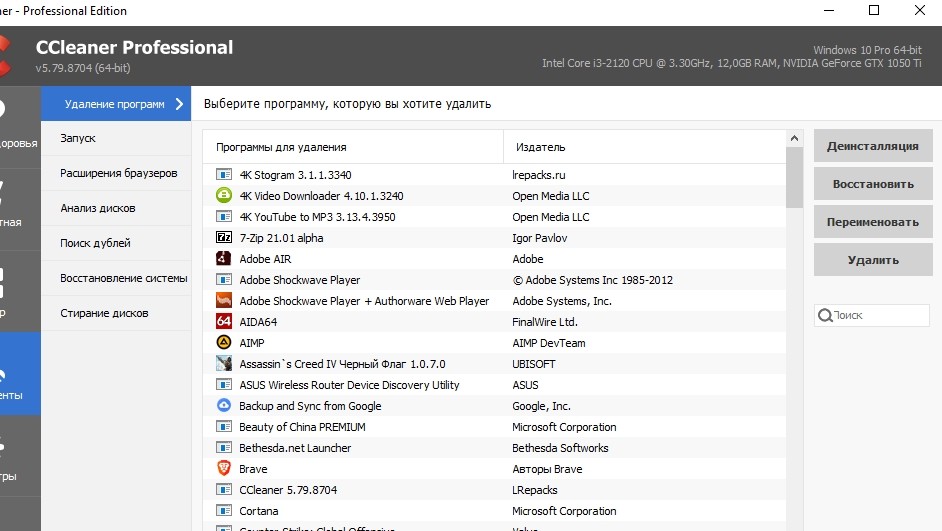Switch to Расширения браузеров tab
This screenshot has width=942, height=531.
[x=118, y=173]
